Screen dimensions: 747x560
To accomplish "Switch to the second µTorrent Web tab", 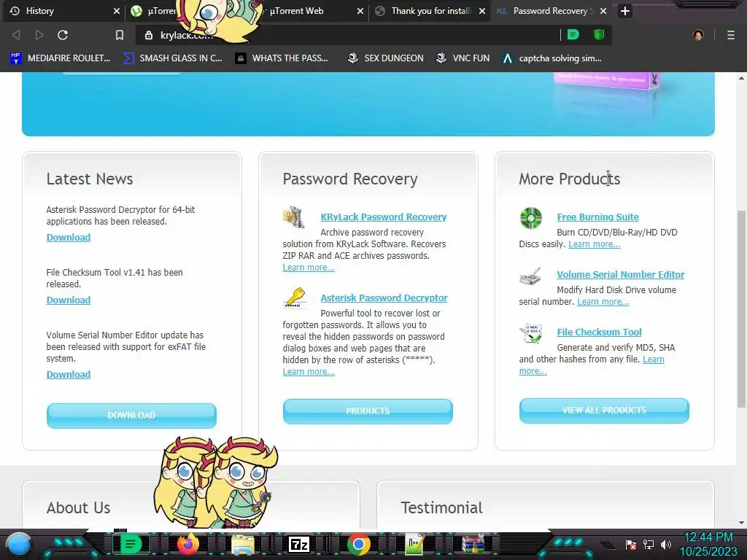I will [x=309, y=11].
